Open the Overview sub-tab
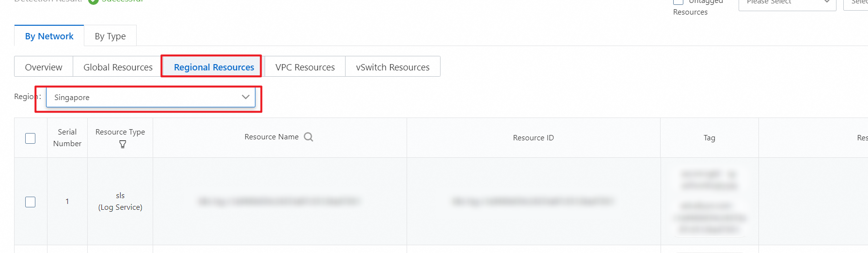The width and height of the screenshot is (868, 253). [44, 67]
